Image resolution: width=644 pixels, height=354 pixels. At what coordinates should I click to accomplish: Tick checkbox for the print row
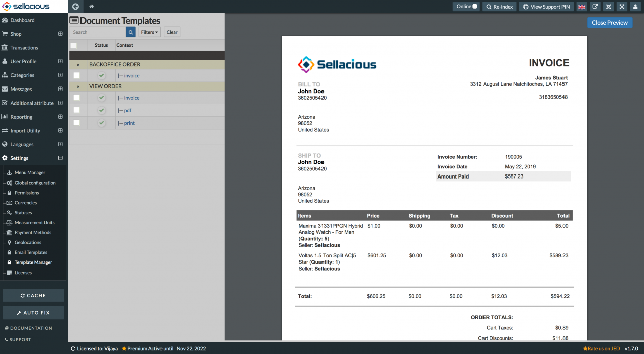(76, 123)
